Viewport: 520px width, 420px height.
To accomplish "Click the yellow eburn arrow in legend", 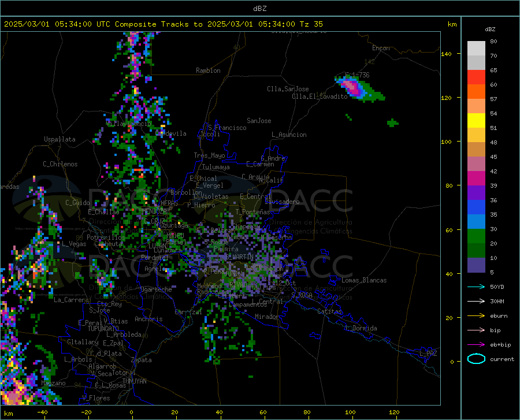I will tap(476, 315).
